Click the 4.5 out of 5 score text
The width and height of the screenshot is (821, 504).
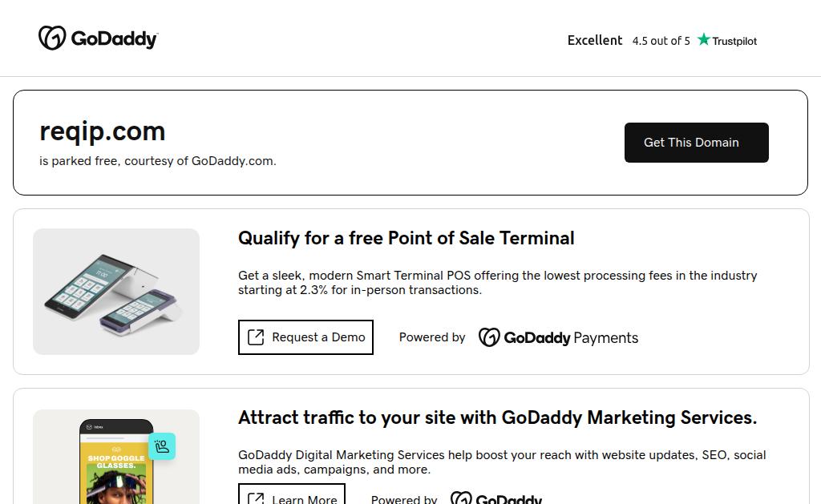(661, 41)
